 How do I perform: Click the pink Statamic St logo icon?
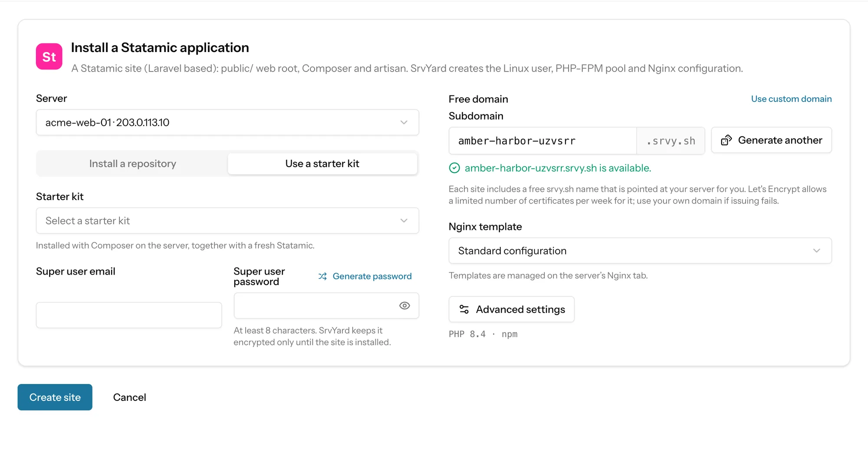point(49,56)
